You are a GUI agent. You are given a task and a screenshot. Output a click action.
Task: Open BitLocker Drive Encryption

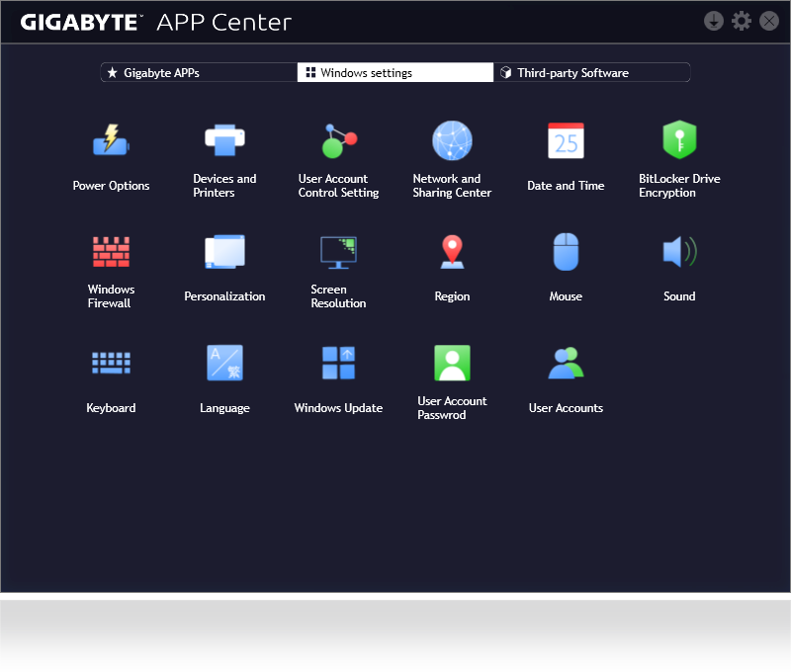tap(679, 141)
